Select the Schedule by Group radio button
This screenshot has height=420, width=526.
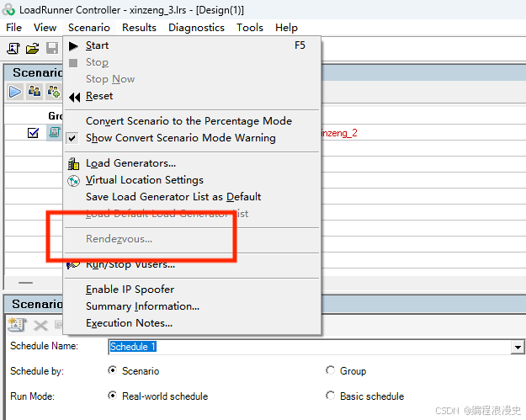pyautogui.click(x=330, y=370)
